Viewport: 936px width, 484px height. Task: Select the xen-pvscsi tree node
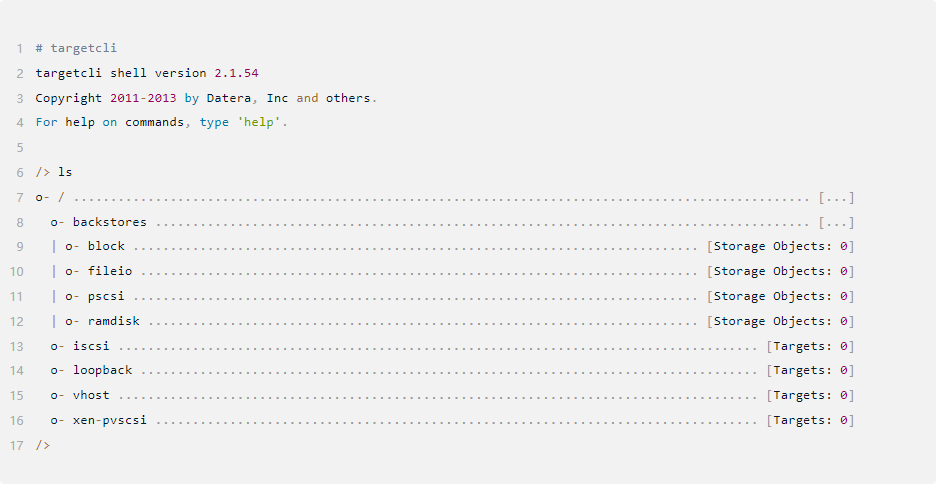coord(110,421)
